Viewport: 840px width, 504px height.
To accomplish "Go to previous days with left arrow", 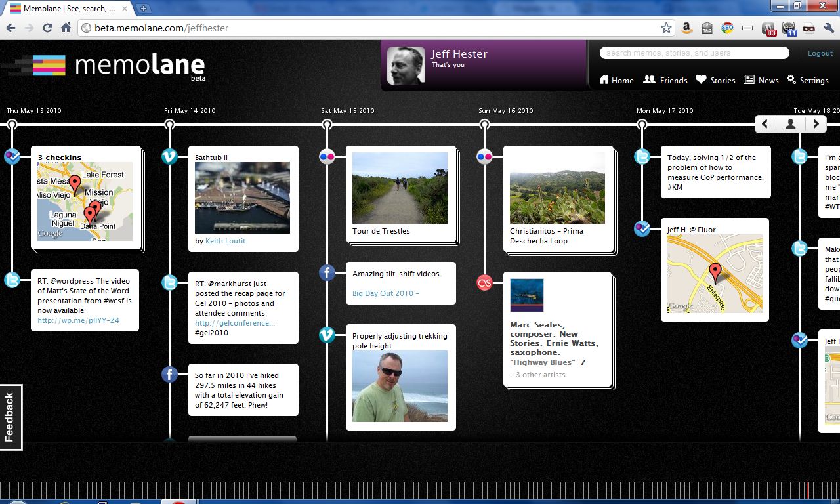I will (x=765, y=123).
